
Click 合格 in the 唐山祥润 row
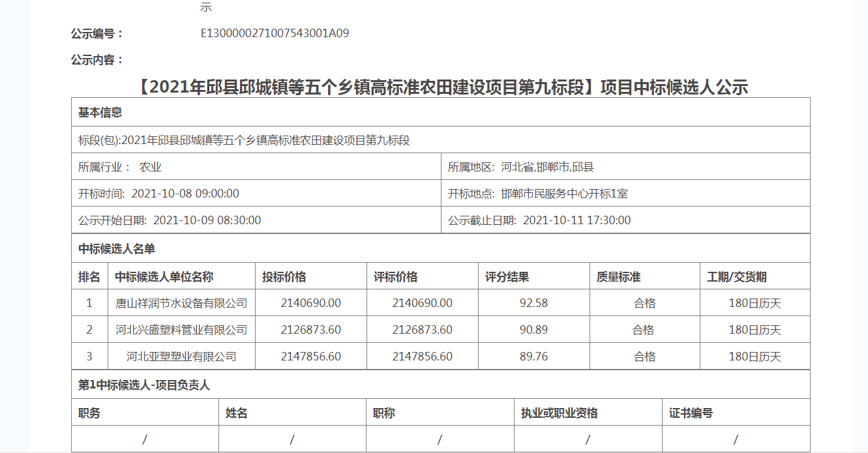pos(645,303)
